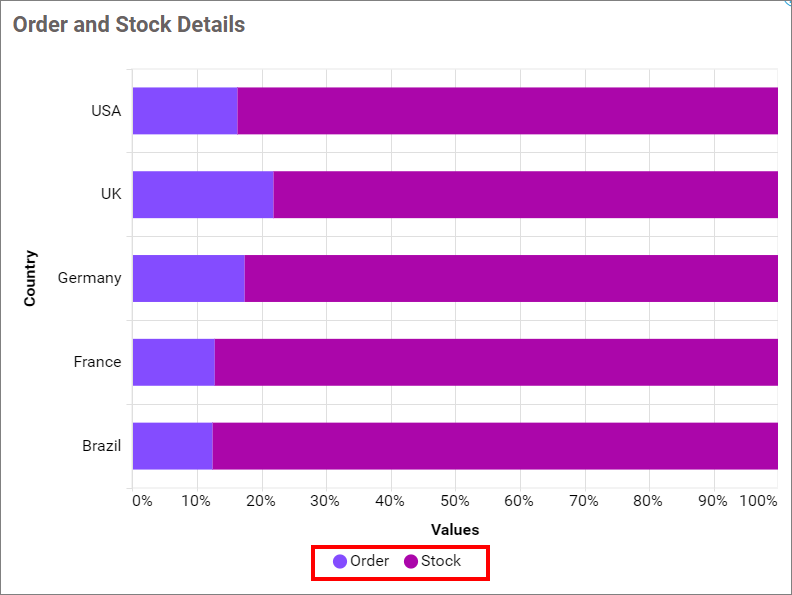The image size is (792, 595).
Task: Click the Order legend circle icon
Action: pyautogui.click(x=340, y=562)
